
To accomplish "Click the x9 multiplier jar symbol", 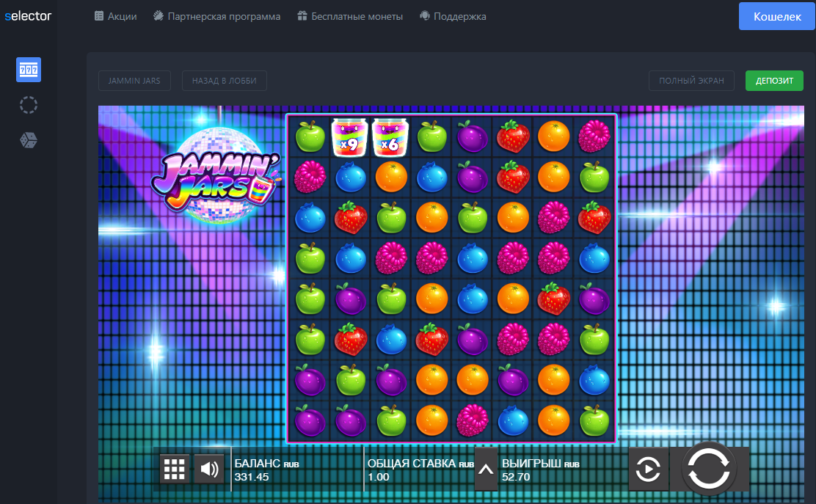I will click(349, 137).
